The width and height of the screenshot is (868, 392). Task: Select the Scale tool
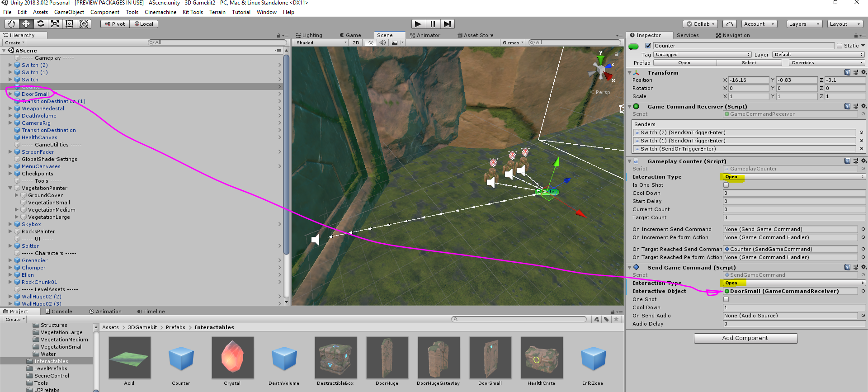click(55, 24)
